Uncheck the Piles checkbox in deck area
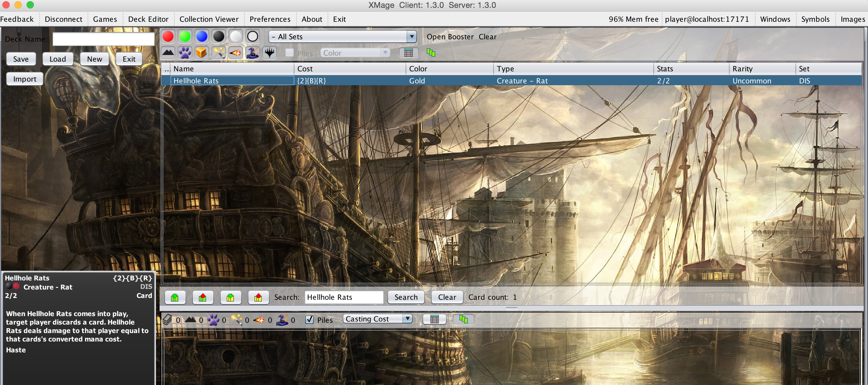The height and width of the screenshot is (385, 868). click(x=309, y=319)
